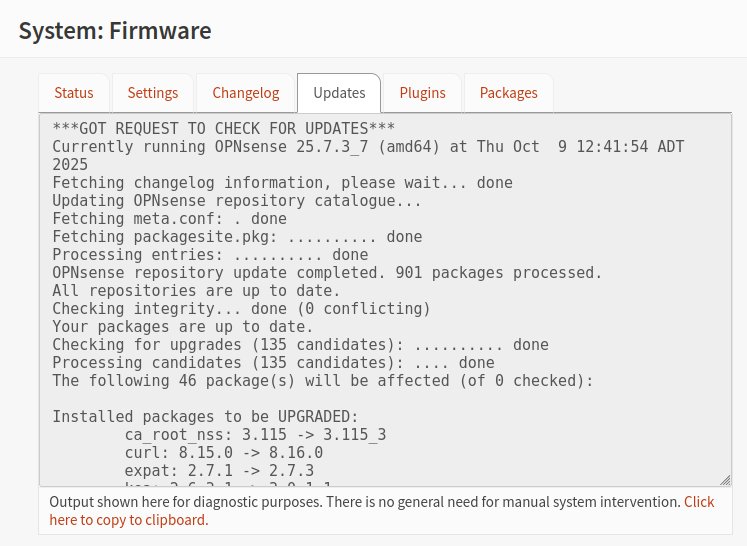Click the Installed packages to be UPGRADED line

205,417
